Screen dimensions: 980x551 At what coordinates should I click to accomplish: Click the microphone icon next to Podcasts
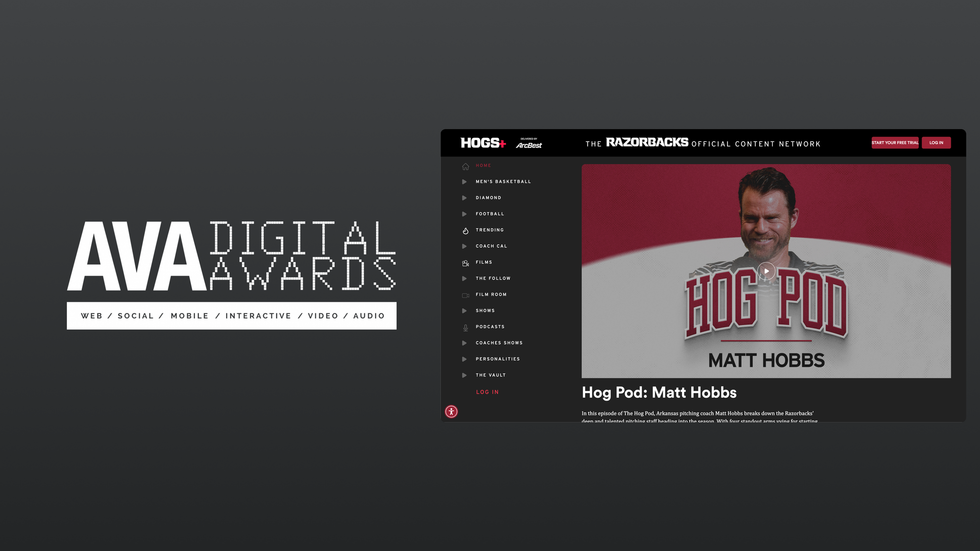click(x=465, y=327)
